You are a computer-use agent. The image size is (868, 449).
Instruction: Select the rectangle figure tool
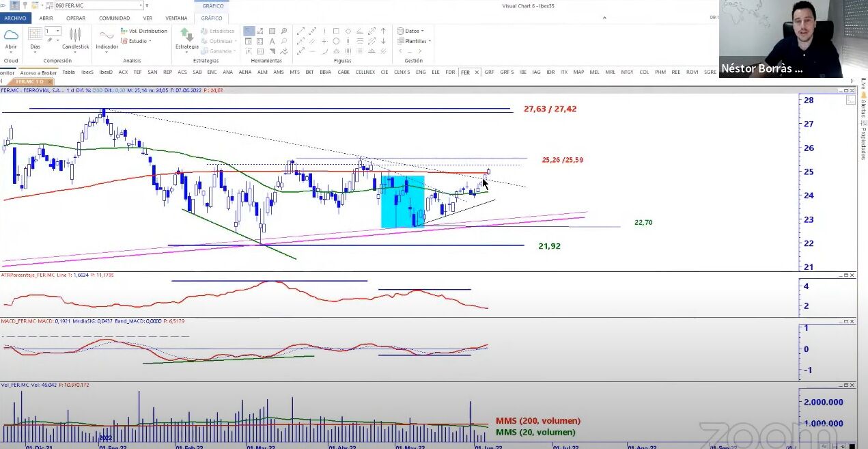(x=336, y=31)
